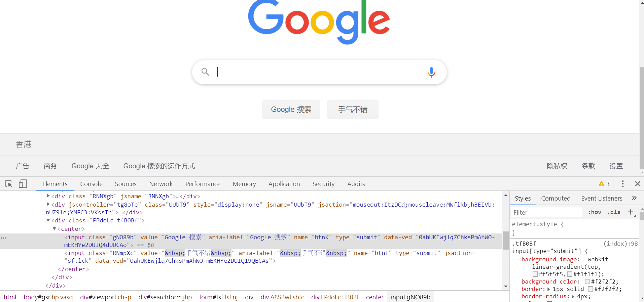This screenshot has height=302, width=644.
Task: Select the Styles sidebar tab
Action: pos(523,198)
